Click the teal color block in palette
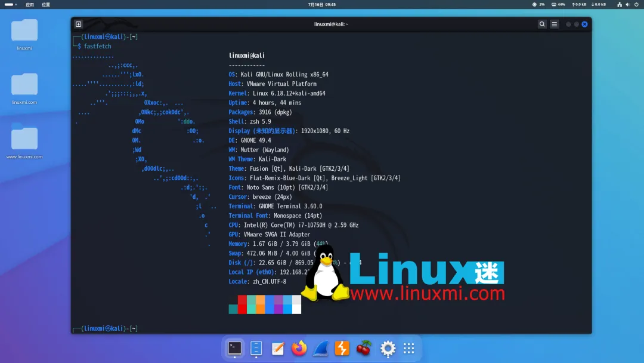The image size is (644, 363). [x=233, y=309]
